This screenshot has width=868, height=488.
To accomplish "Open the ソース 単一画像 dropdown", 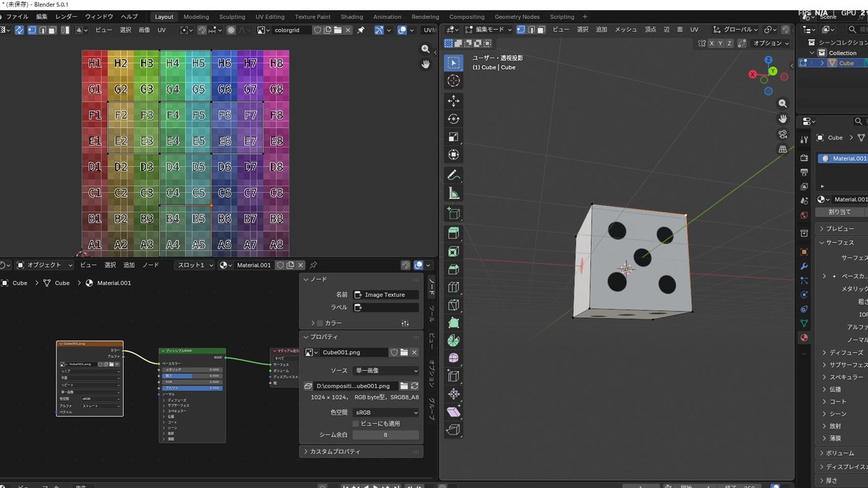I will click(x=386, y=370).
